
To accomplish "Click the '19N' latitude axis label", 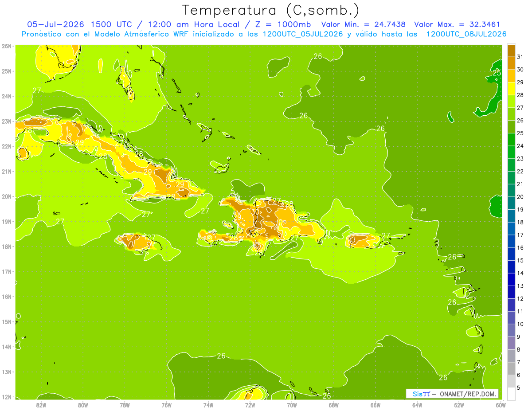I will [7, 222].
